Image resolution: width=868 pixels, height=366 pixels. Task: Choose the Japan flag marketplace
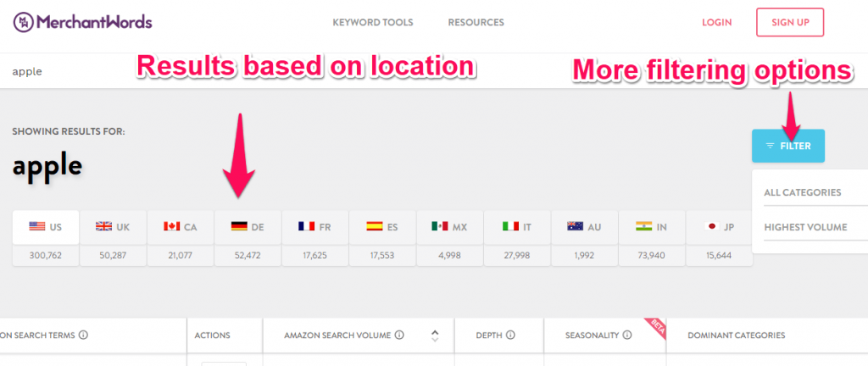pyautogui.click(x=718, y=227)
